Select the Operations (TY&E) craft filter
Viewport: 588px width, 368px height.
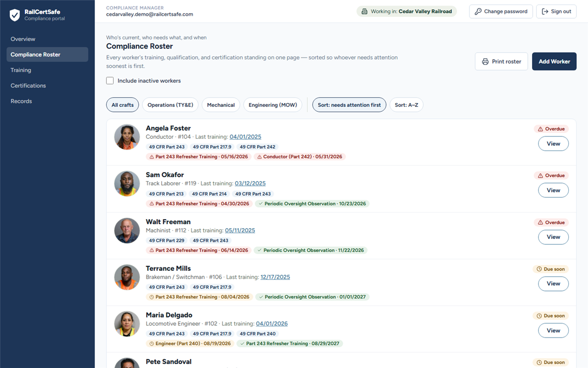click(171, 105)
